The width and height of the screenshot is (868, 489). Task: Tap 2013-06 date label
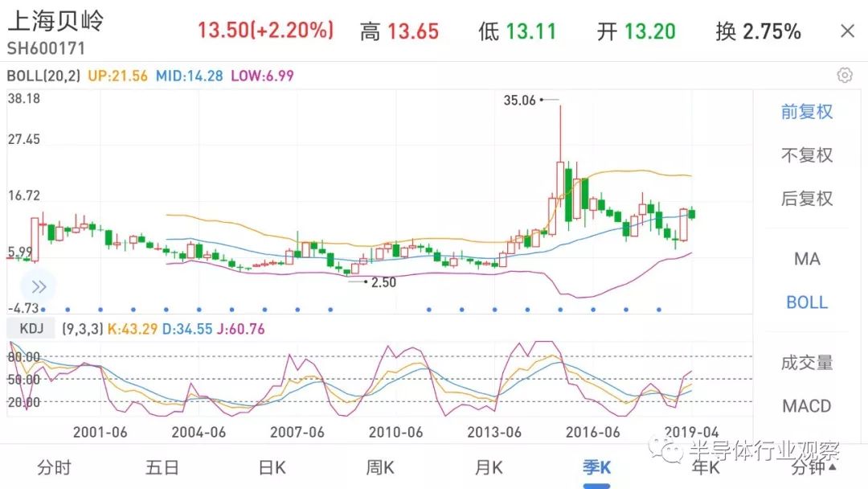[x=494, y=433]
